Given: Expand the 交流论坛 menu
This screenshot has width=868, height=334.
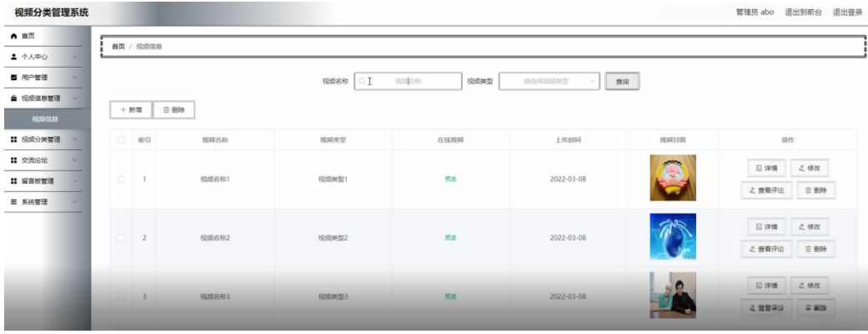Looking at the screenshot, I should pos(43,160).
